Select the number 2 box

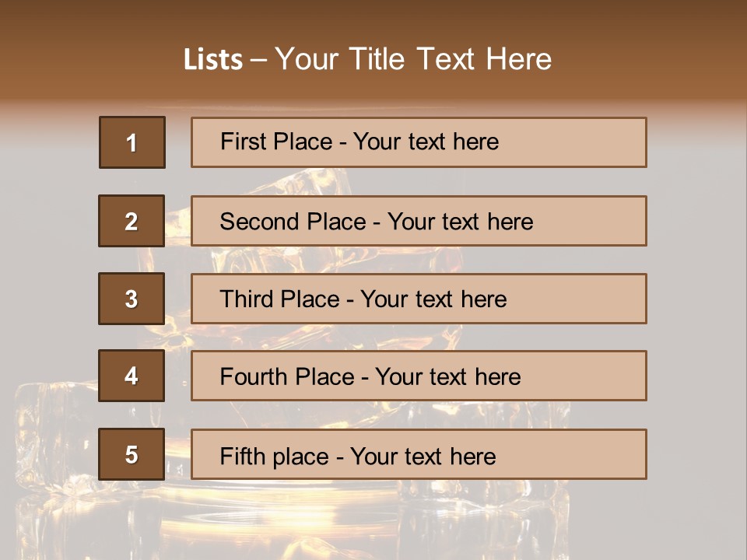[x=132, y=221]
